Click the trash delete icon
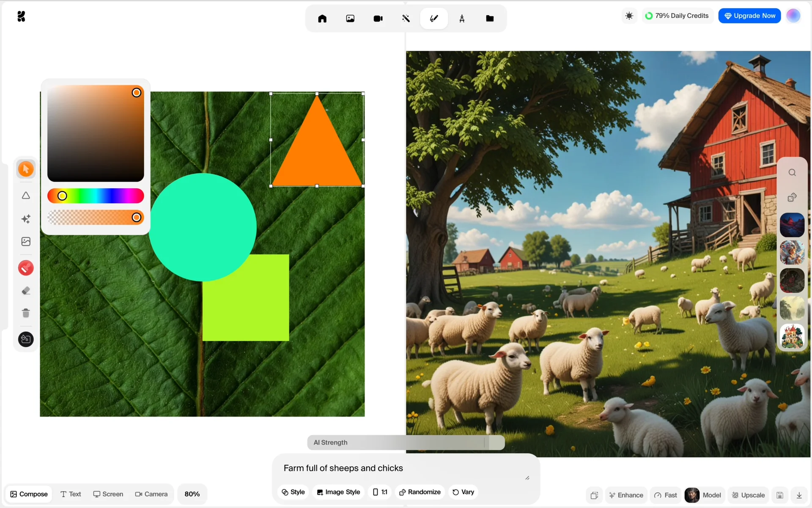Viewport: 812px width, 508px height. (x=26, y=313)
